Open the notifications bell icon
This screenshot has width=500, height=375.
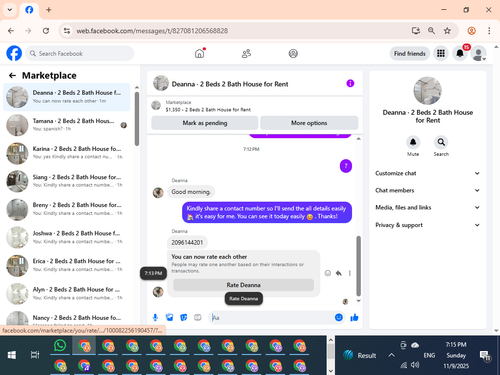pyautogui.click(x=460, y=53)
